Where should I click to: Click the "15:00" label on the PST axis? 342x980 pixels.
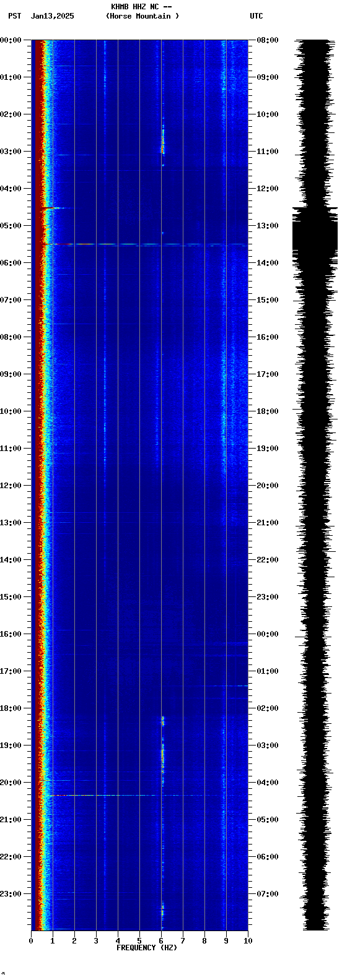point(11,597)
